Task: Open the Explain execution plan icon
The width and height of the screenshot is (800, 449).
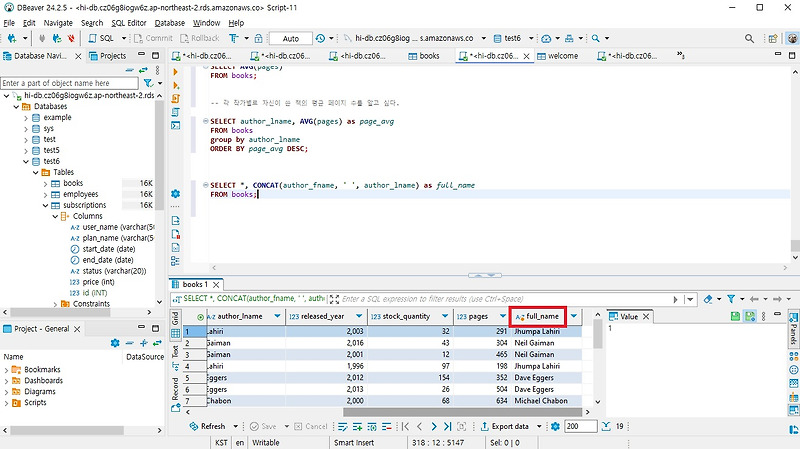Action: (x=176, y=112)
